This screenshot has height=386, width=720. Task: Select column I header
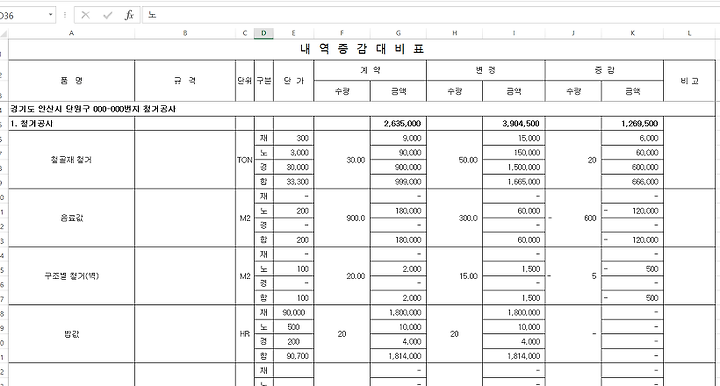click(513, 33)
